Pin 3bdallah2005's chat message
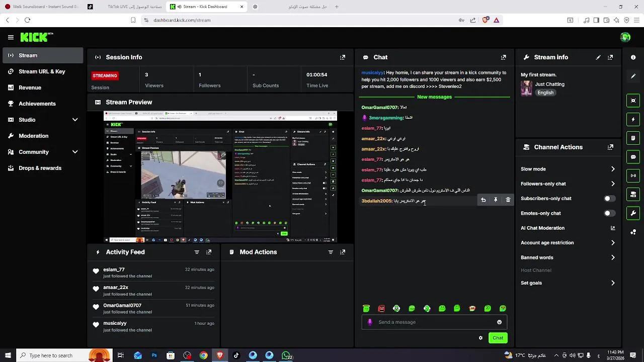644x362 pixels. [x=496, y=200]
